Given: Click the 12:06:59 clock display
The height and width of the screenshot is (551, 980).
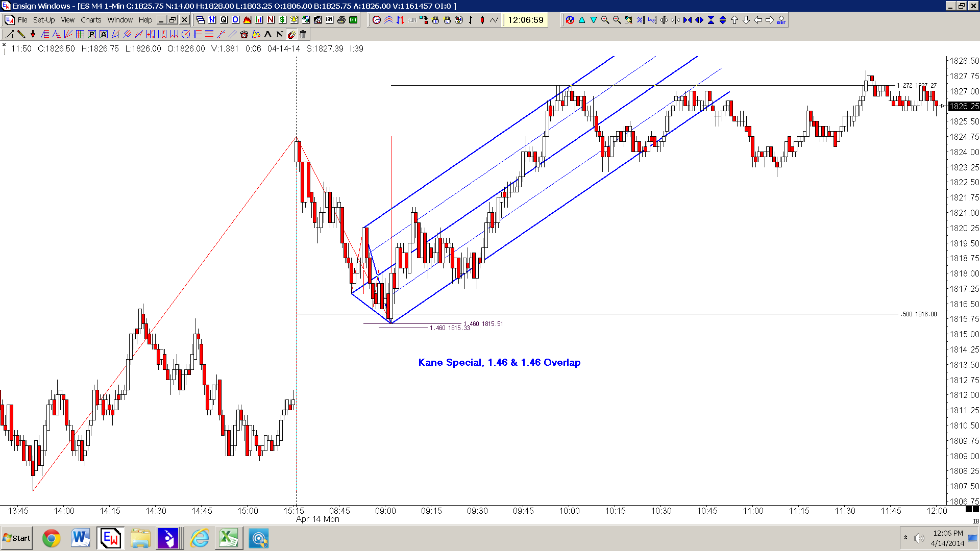Looking at the screenshot, I should [526, 20].
